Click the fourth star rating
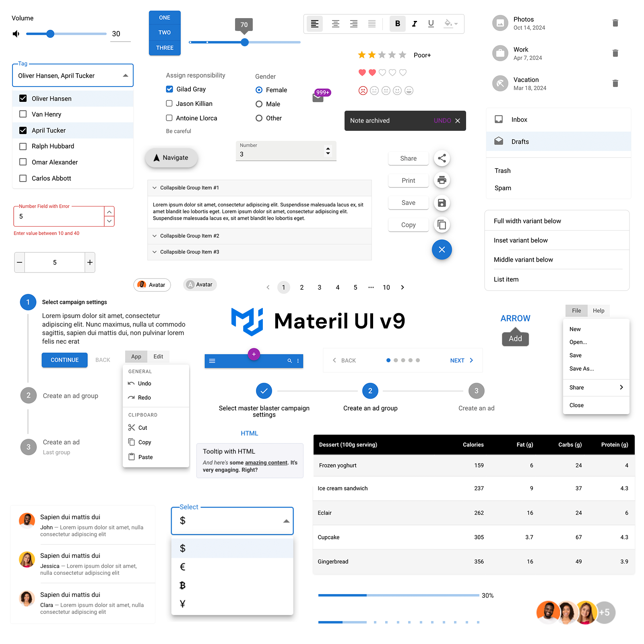644x644 pixels. [392, 55]
